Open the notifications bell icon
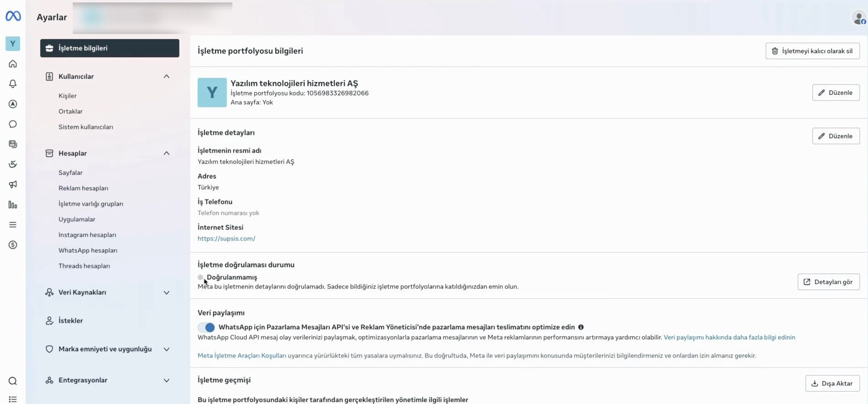The width and height of the screenshot is (868, 404). coord(13,84)
